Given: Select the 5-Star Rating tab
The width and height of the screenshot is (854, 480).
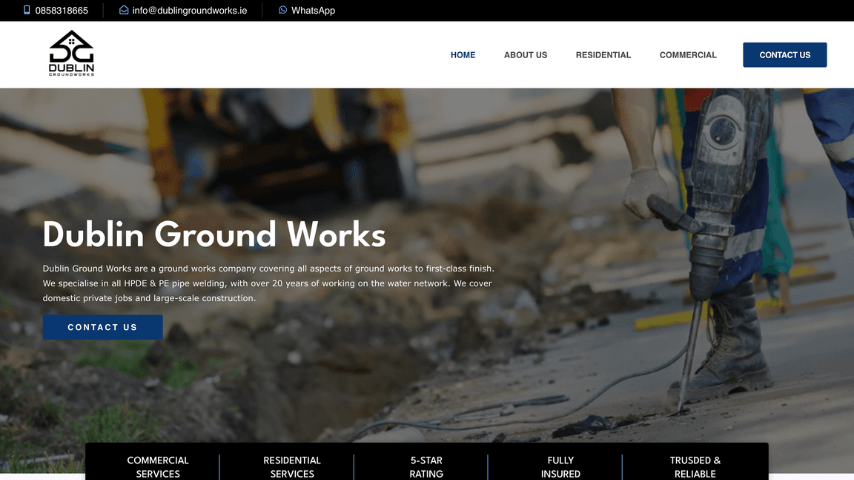Looking at the screenshot, I should 426,467.
